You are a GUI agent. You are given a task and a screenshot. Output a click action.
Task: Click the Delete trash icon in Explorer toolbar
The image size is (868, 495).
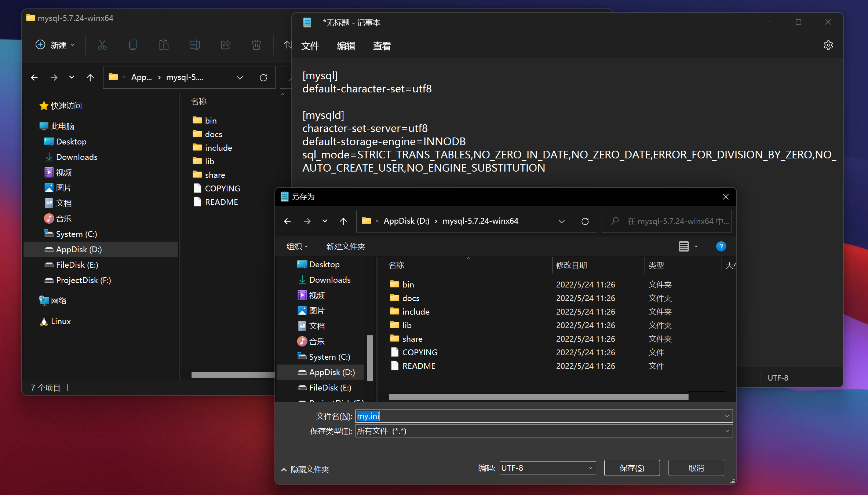256,45
